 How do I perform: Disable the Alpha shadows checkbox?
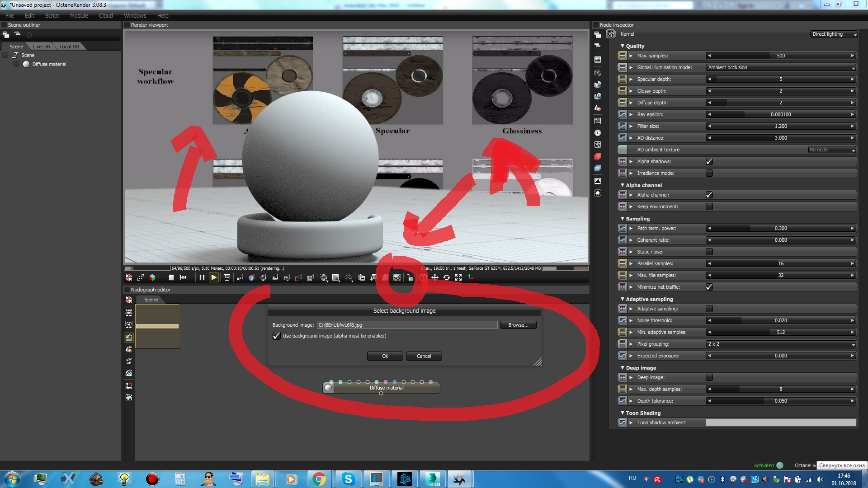[x=709, y=161]
